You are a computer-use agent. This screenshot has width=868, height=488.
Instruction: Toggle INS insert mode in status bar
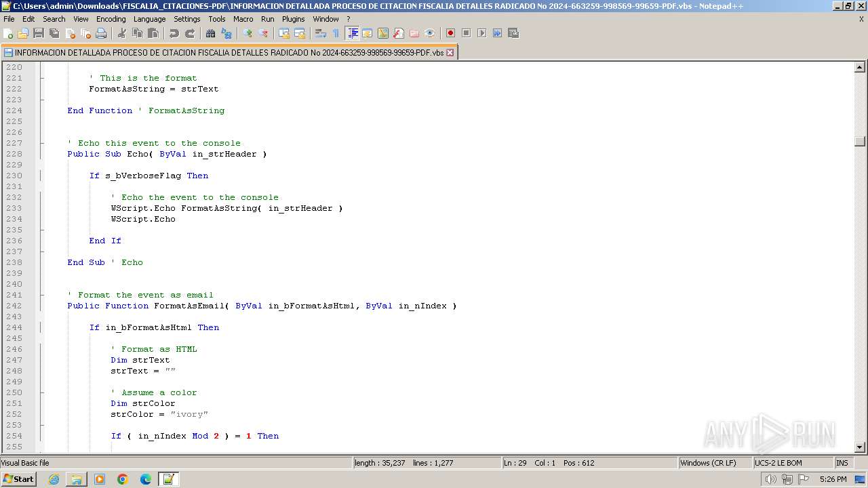click(x=842, y=463)
